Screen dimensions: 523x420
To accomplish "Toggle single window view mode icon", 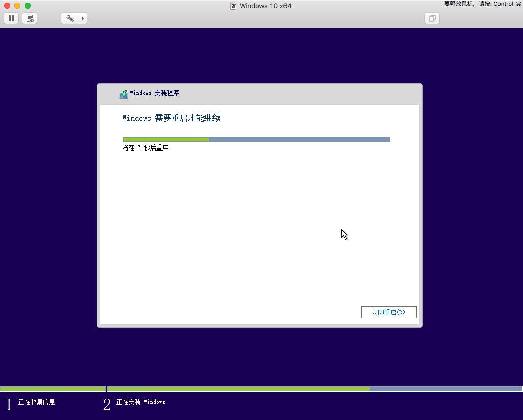I will (432, 18).
